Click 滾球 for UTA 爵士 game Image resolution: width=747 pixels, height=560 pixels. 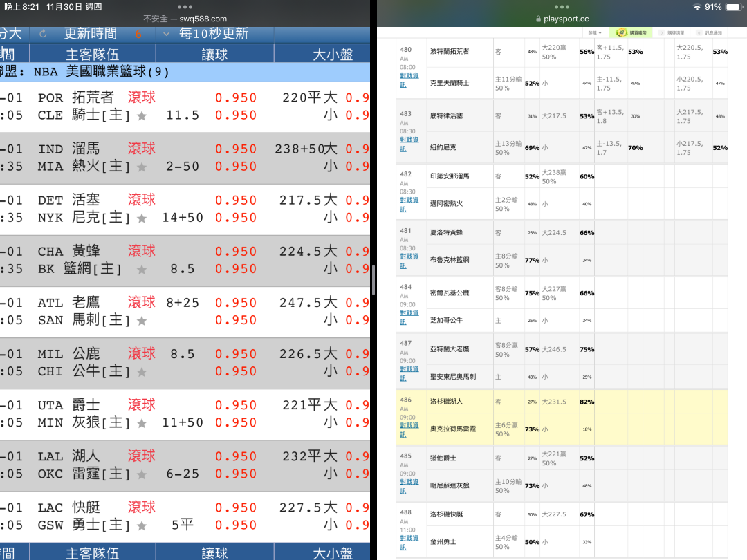(142, 404)
